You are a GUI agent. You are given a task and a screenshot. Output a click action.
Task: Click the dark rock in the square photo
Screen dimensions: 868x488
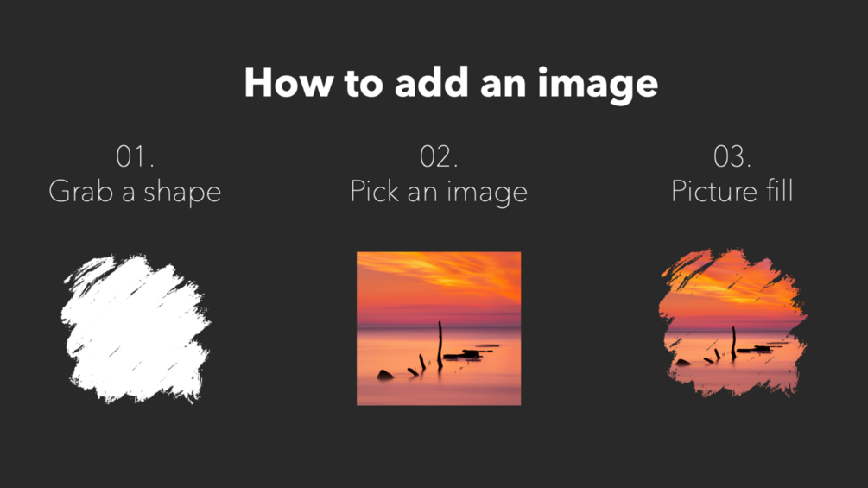(x=385, y=375)
